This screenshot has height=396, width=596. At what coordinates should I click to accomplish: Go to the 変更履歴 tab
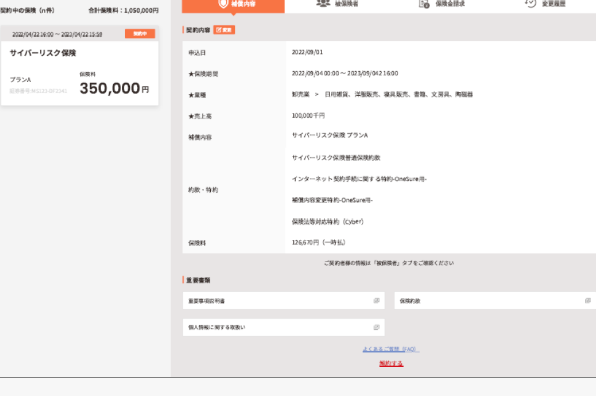(545, 4)
